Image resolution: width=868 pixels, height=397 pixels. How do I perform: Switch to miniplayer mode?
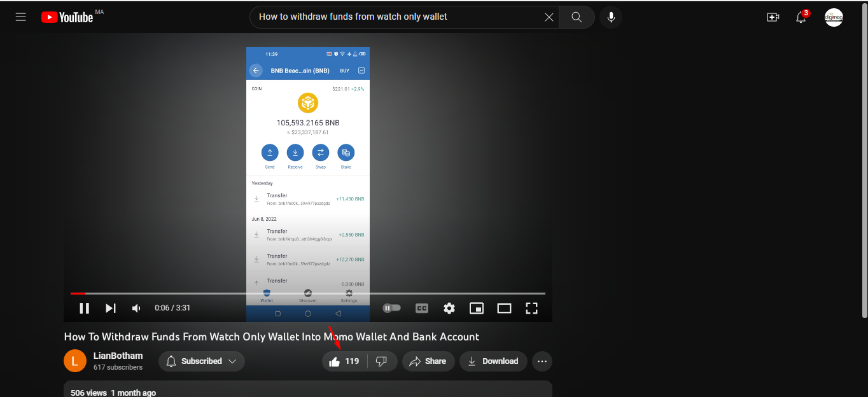[x=477, y=308]
